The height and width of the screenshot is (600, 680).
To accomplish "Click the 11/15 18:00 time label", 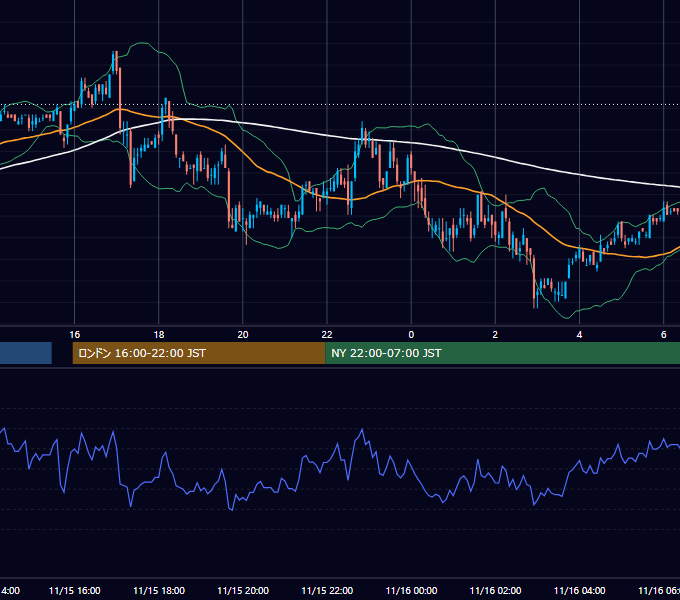I will pos(159,590).
